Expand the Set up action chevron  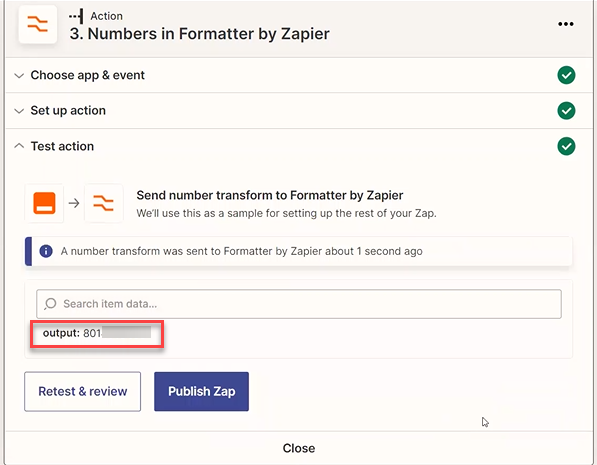point(19,111)
